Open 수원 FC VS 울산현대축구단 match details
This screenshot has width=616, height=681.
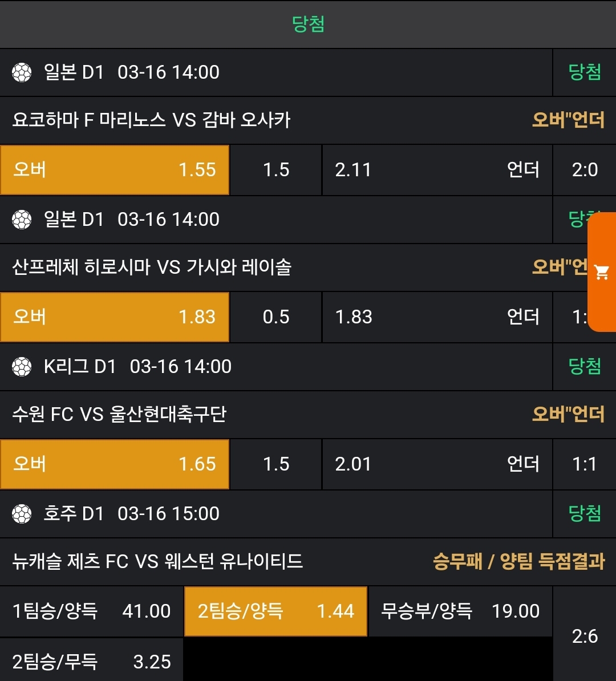click(x=120, y=414)
